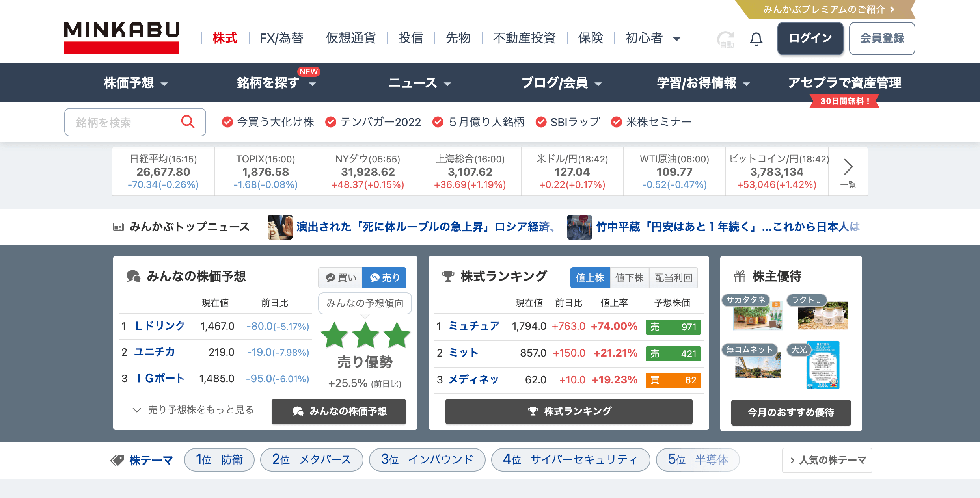This screenshot has width=980, height=498.
Task: Click the dark 株式ランキング button
Action: pyautogui.click(x=569, y=411)
